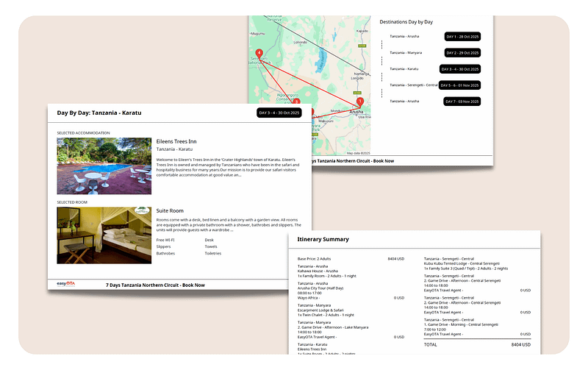The height and width of the screenshot is (370, 588).
Task: Select the DAY 7 - 03 Nov 2025 badge
Action: pyautogui.click(x=462, y=101)
